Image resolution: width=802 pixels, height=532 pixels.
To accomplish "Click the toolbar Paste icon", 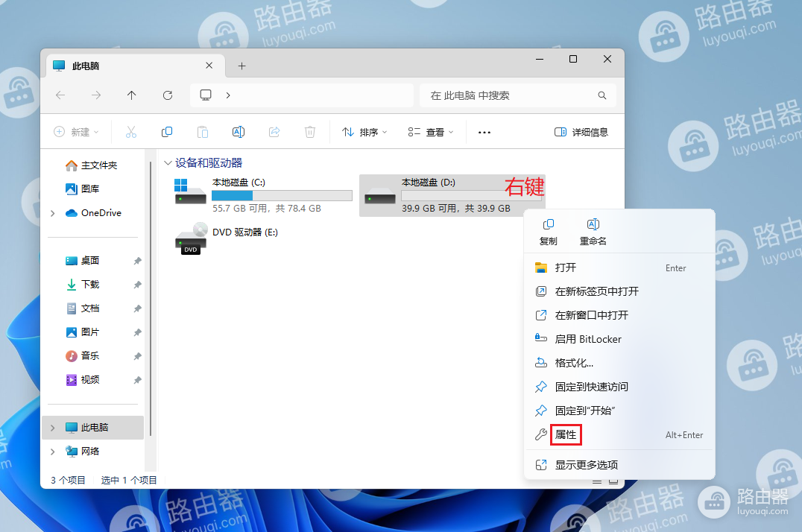I will click(203, 132).
